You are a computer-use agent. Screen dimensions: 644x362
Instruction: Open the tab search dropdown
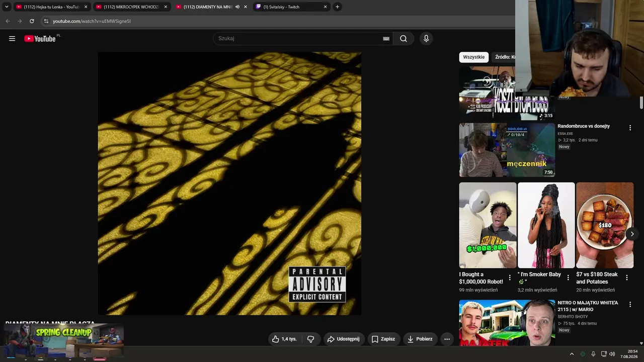(7, 7)
